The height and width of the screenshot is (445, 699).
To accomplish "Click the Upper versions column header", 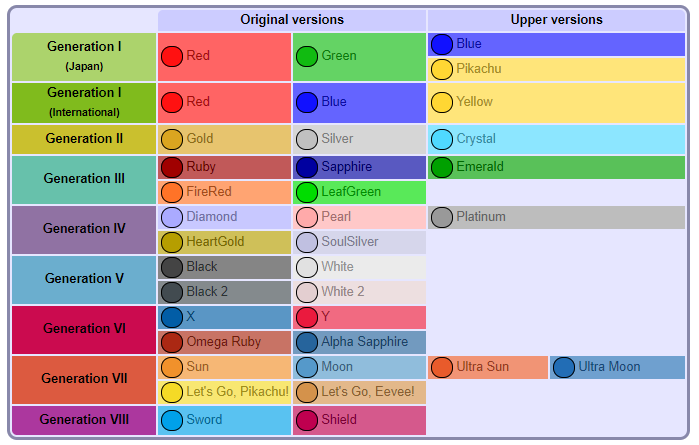I will click(556, 20).
